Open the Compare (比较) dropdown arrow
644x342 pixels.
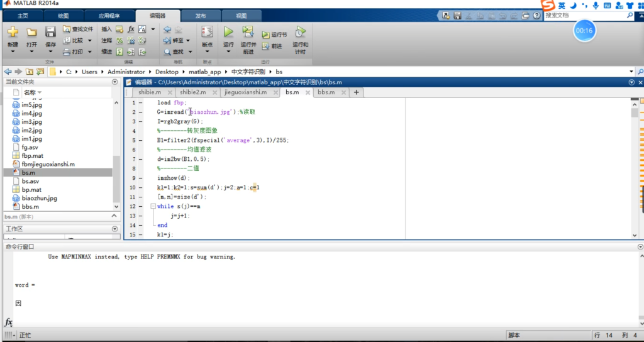(x=90, y=40)
